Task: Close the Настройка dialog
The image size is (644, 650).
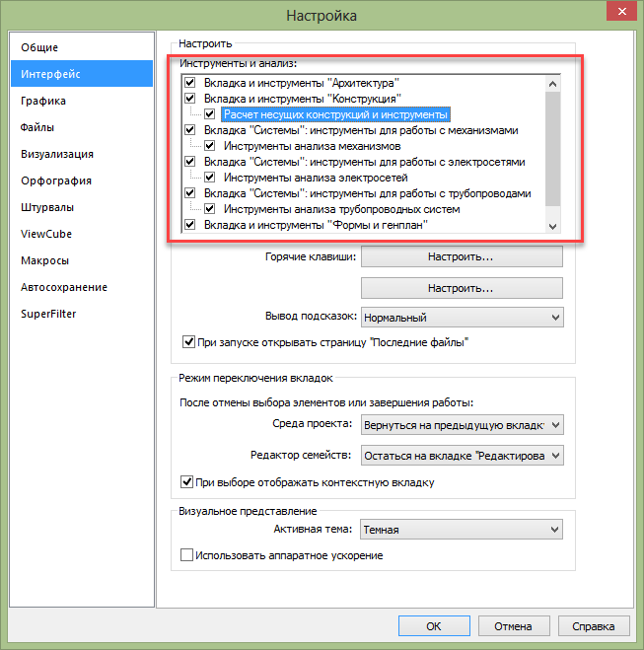Action: pos(621,12)
